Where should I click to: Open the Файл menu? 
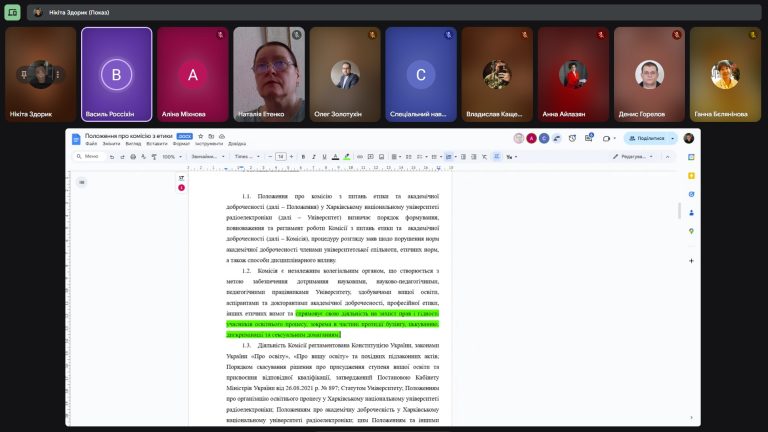(91, 144)
